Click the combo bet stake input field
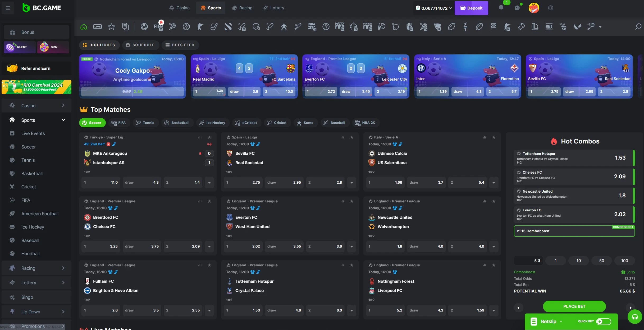This screenshot has height=330, width=644. [x=528, y=261]
